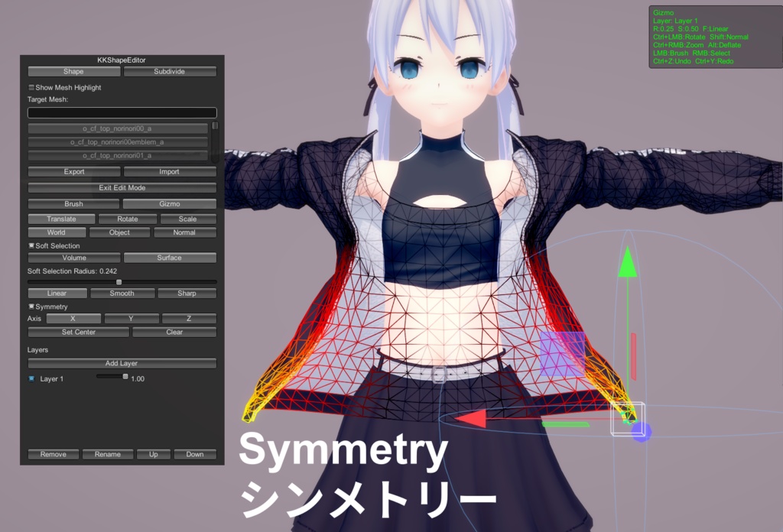Choose the Sharp falloff mode
The image size is (783, 532).
pos(187,293)
